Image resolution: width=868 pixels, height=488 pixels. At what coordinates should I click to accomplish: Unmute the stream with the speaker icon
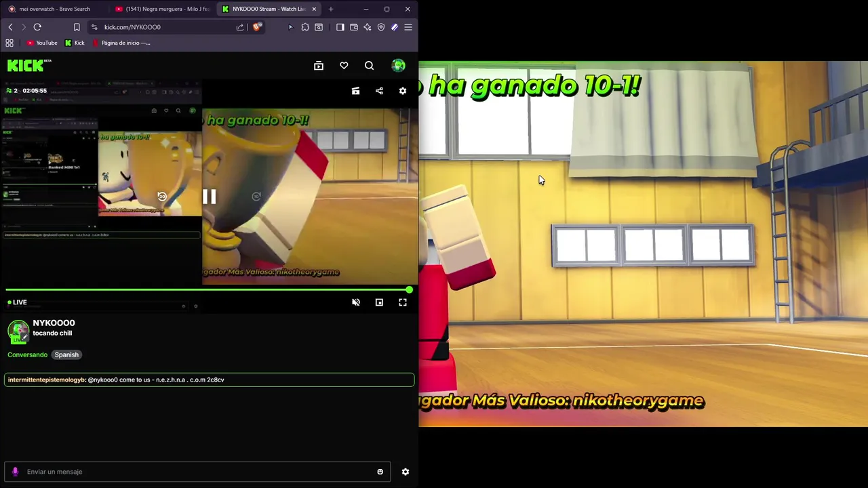[355, 302]
